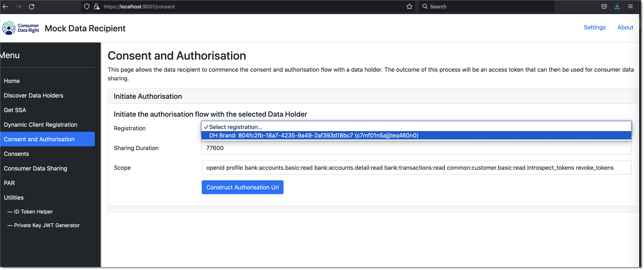Click the Firefox extensions pocket icon
Screen dimensions: 644x270
604,7
